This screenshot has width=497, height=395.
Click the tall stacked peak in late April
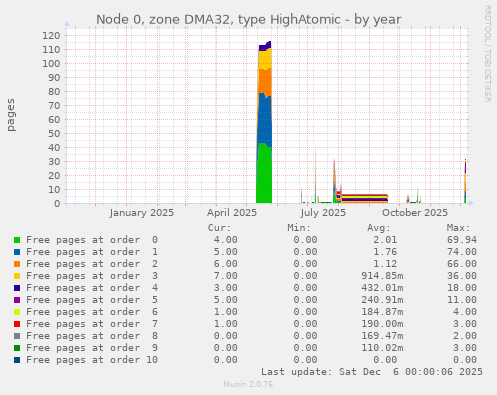(x=264, y=122)
